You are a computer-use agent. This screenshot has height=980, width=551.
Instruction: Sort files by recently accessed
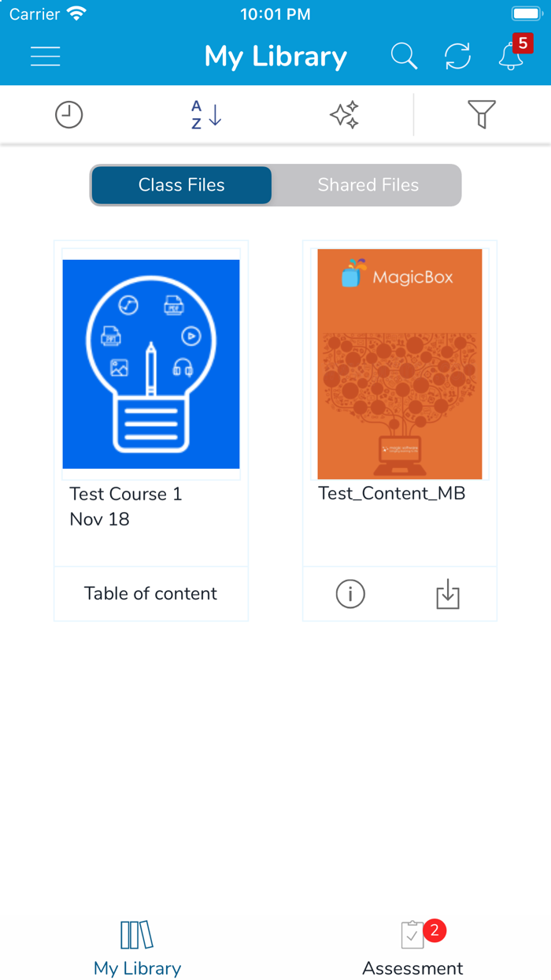(68, 114)
